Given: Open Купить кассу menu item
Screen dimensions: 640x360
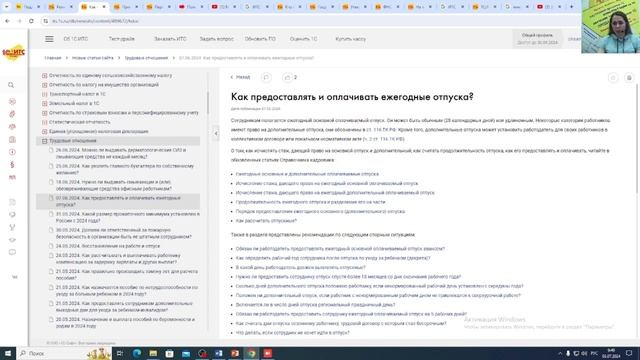Looking at the screenshot, I should tap(351, 39).
